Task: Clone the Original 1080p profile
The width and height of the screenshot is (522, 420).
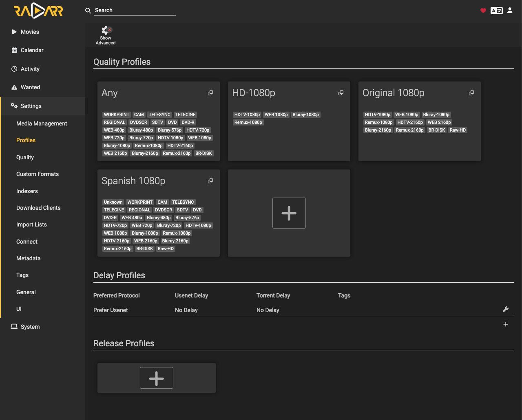Action: click(x=471, y=93)
